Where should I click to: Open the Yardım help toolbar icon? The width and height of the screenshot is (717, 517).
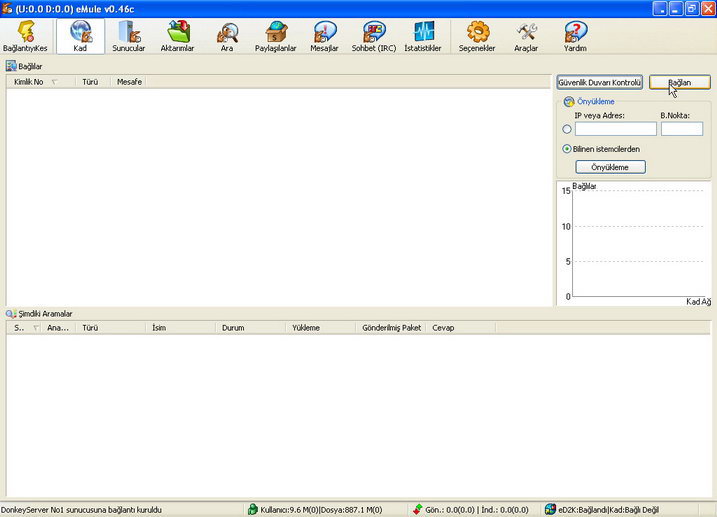point(575,36)
